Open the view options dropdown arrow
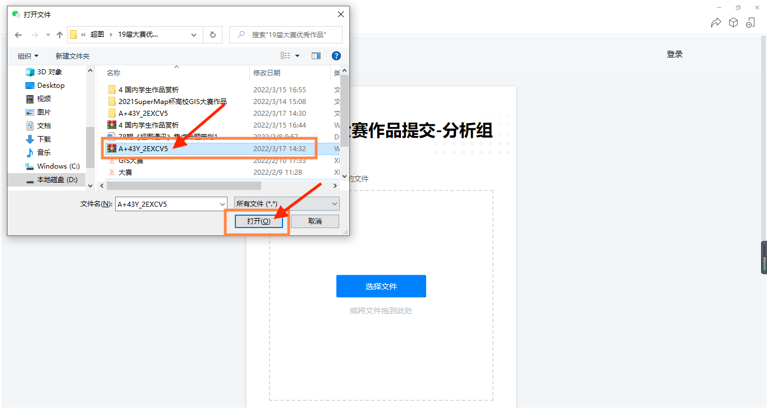 298,56
